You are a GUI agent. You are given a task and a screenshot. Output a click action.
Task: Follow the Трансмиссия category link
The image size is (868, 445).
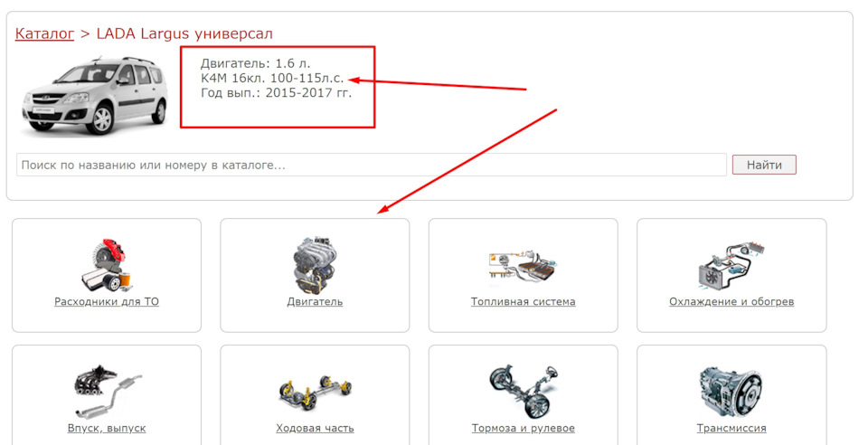point(731,429)
